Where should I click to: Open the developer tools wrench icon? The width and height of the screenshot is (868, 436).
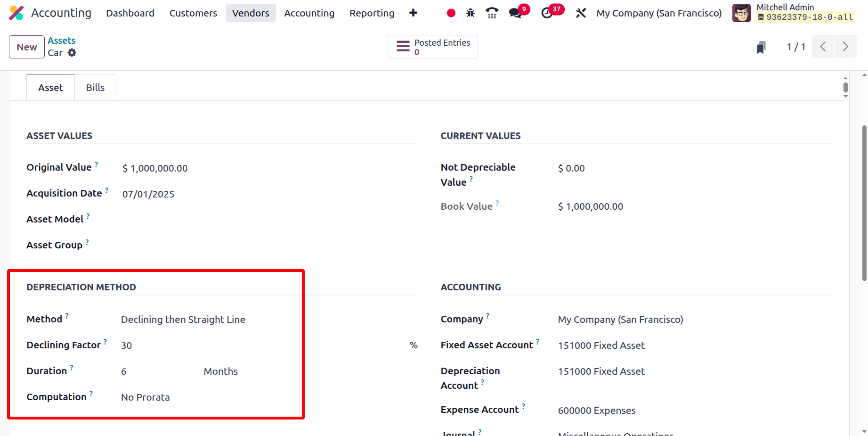point(580,13)
